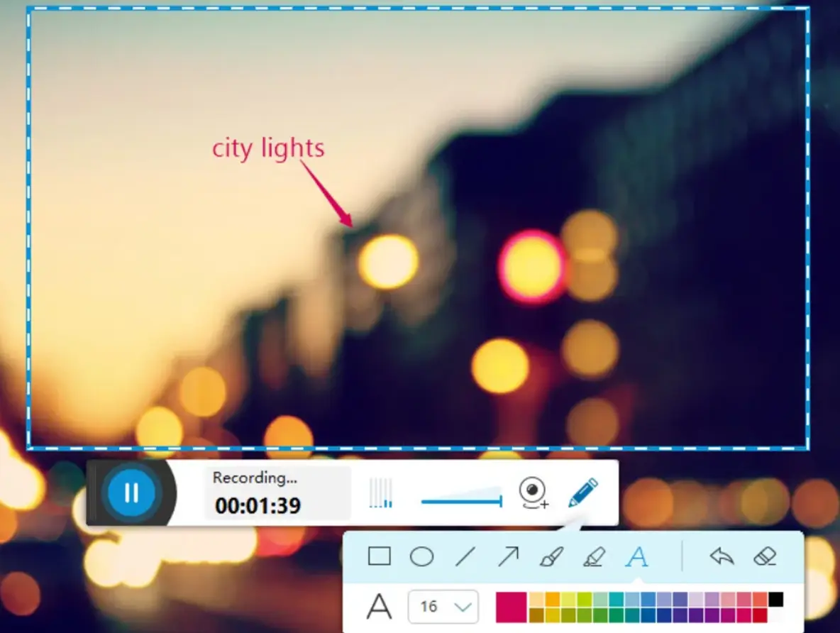
Task: Pick the straight Line tool
Action: pos(465,556)
